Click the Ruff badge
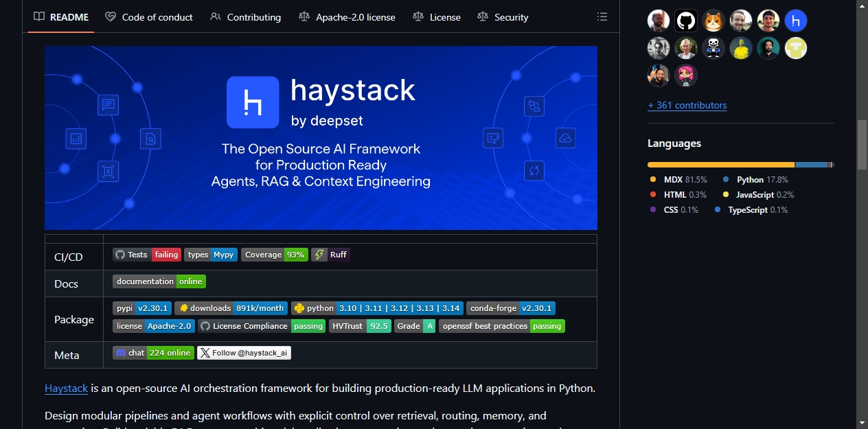The image size is (868, 429). pos(330,255)
